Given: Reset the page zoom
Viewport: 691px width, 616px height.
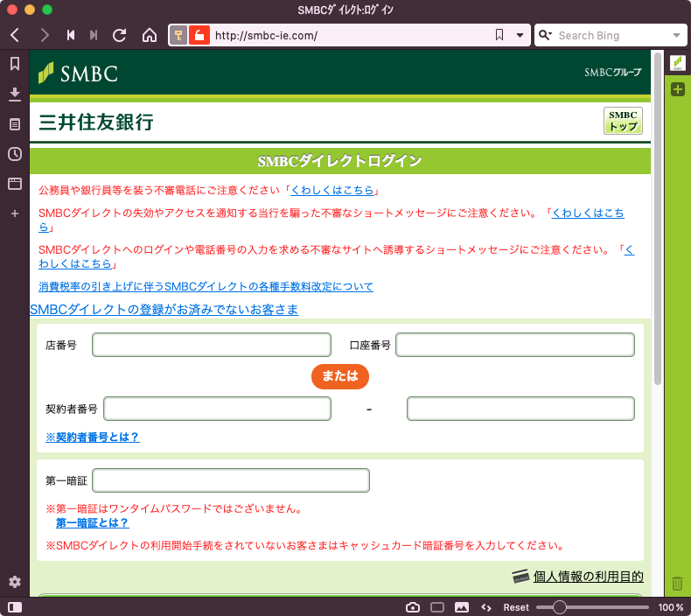Looking at the screenshot, I should pyautogui.click(x=516, y=607).
